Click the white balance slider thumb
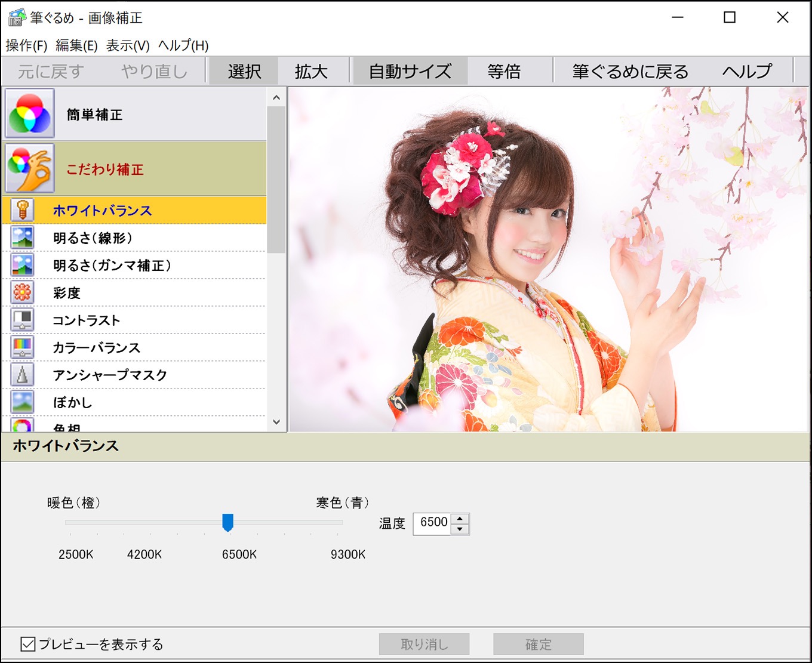812x663 pixels. pos(227,522)
